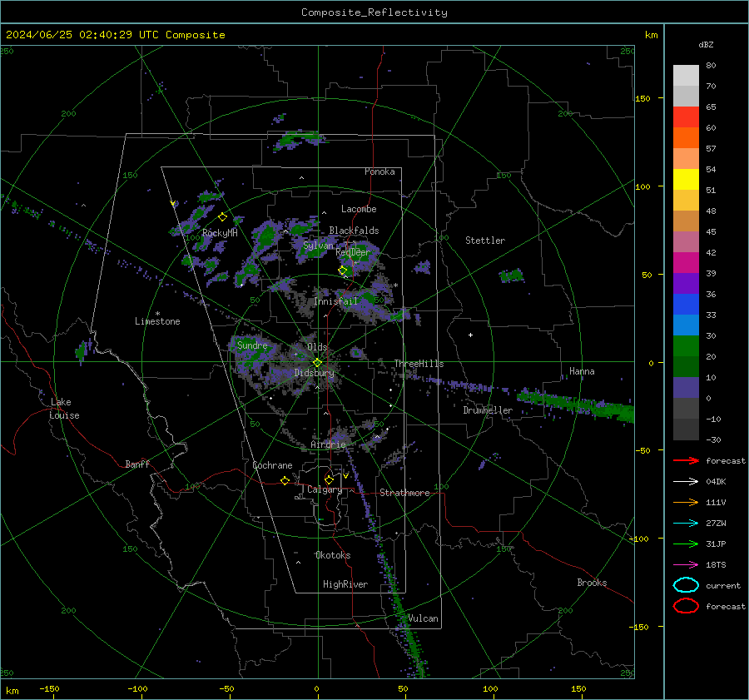Click the light gray swatch between 80 and 70 dBZ
749x700 pixels.
tap(686, 76)
